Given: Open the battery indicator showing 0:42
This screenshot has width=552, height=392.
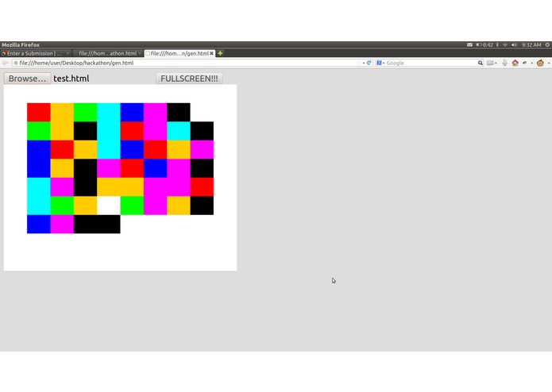Looking at the screenshot, I should click(x=484, y=45).
